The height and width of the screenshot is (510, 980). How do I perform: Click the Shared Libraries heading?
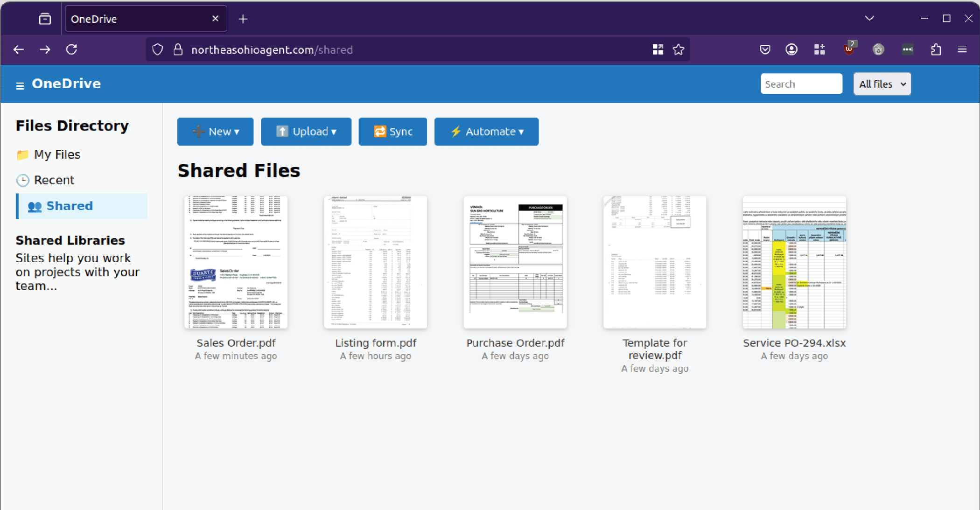pyautogui.click(x=70, y=240)
